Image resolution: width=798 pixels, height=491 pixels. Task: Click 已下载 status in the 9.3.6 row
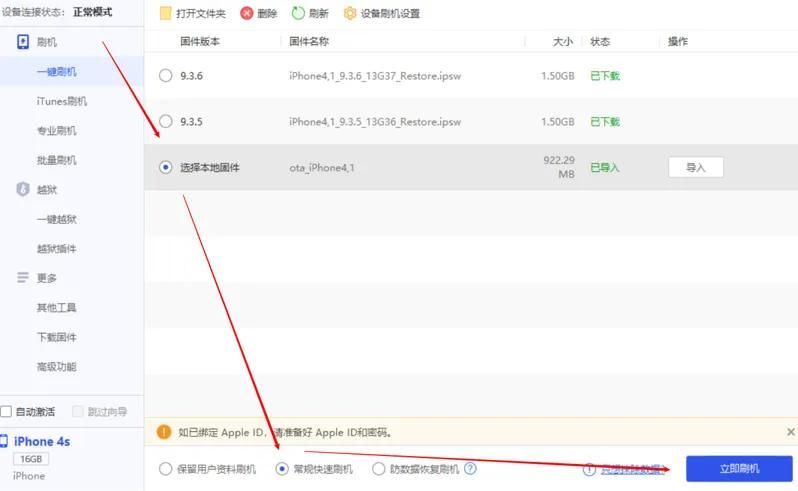(x=605, y=76)
